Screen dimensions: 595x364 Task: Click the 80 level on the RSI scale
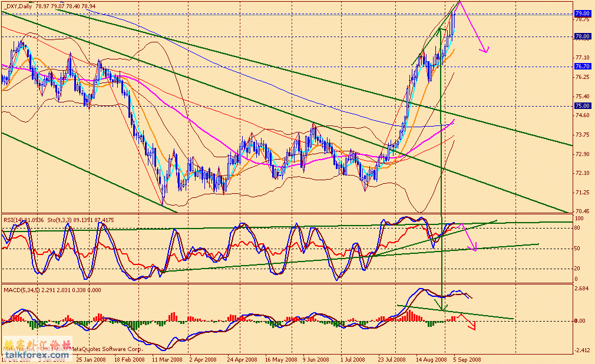(x=577, y=228)
